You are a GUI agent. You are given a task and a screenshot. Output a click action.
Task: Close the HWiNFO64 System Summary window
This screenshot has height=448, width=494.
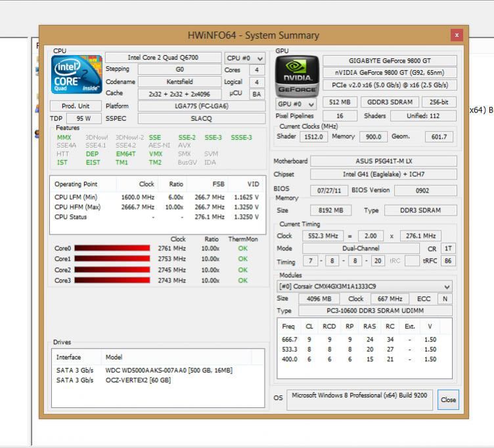(x=457, y=35)
